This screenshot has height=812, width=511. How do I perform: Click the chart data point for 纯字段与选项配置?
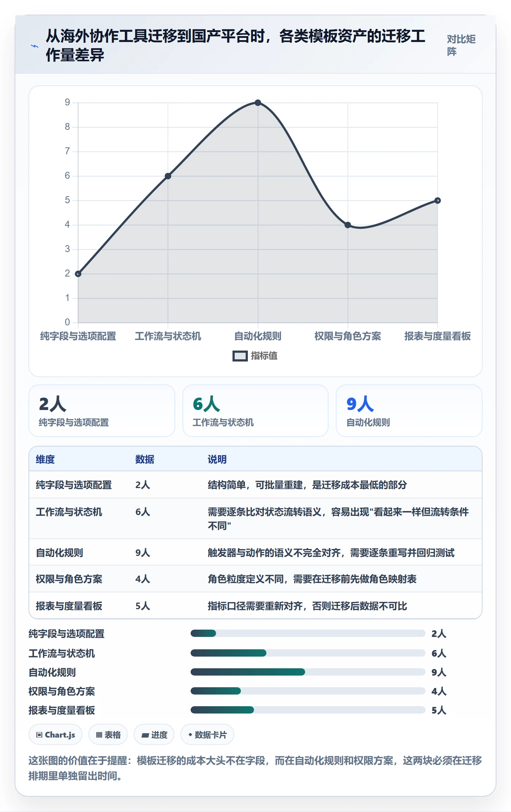[x=78, y=274]
